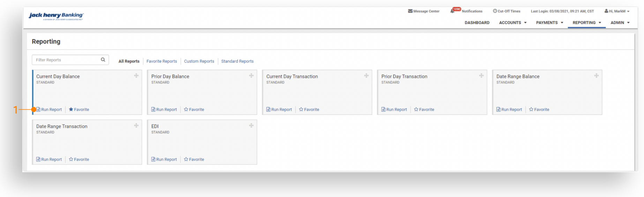Click move handle on Date Range Balance card
The width and height of the screenshot is (644, 197).
coord(596,76)
